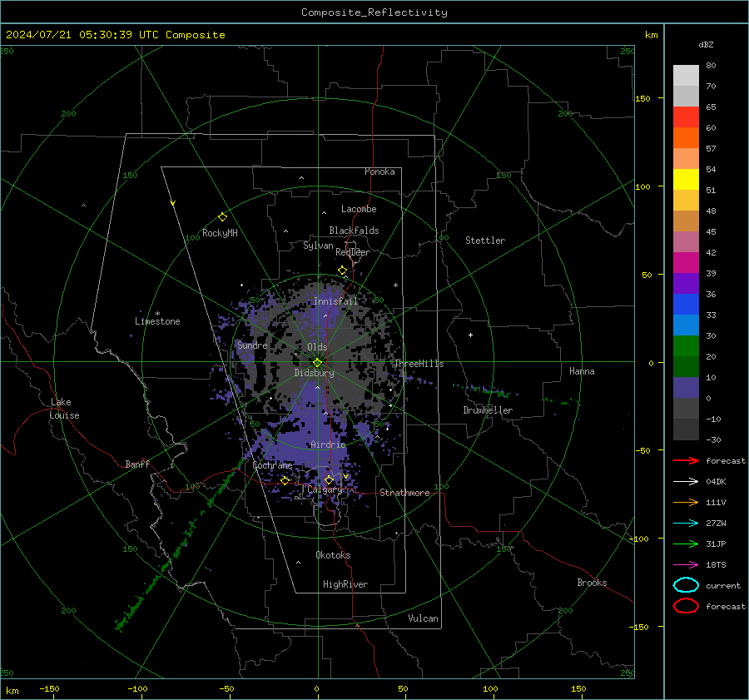Click the slate-blue 0–10 dBZ swatch
Screen dimensions: 749x700
pyautogui.click(x=686, y=388)
